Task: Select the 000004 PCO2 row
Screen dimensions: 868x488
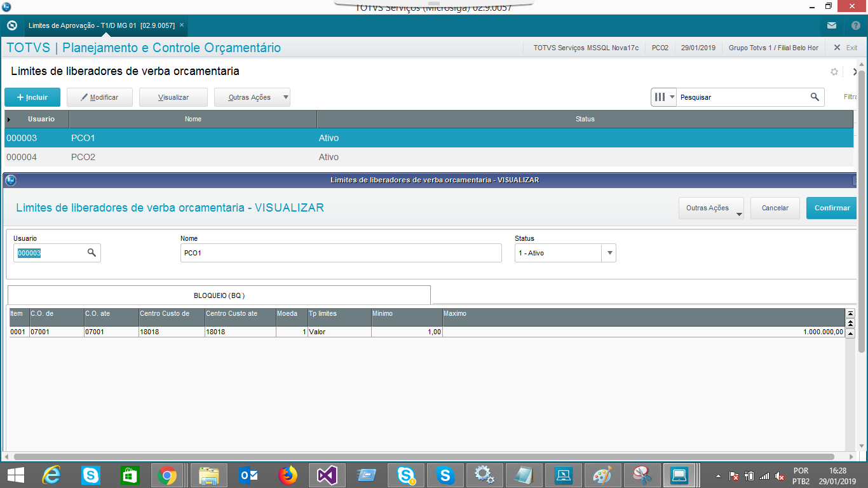Action: pyautogui.click(x=429, y=157)
